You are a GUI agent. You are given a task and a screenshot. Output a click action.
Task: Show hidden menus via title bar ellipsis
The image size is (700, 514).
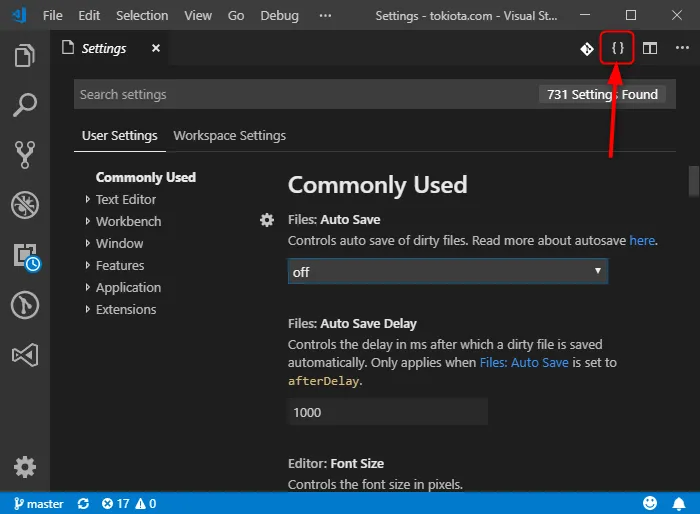[x=325, y=16]
